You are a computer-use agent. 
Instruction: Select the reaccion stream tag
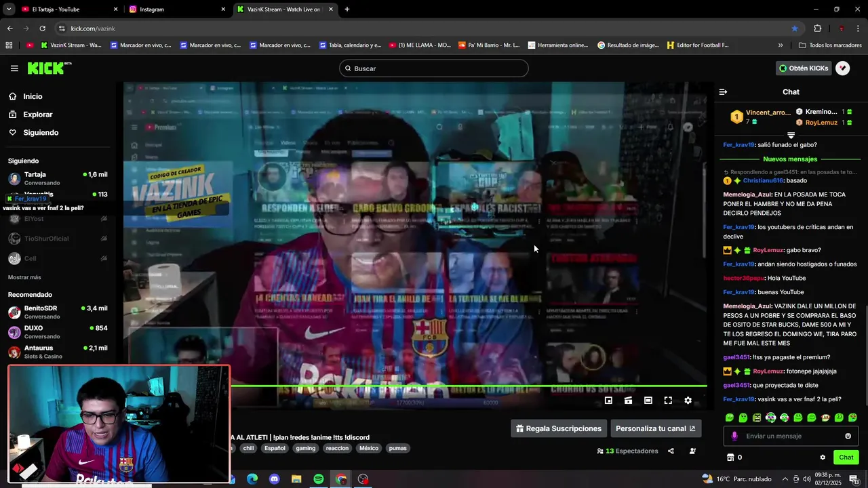(x=337, y=448)
